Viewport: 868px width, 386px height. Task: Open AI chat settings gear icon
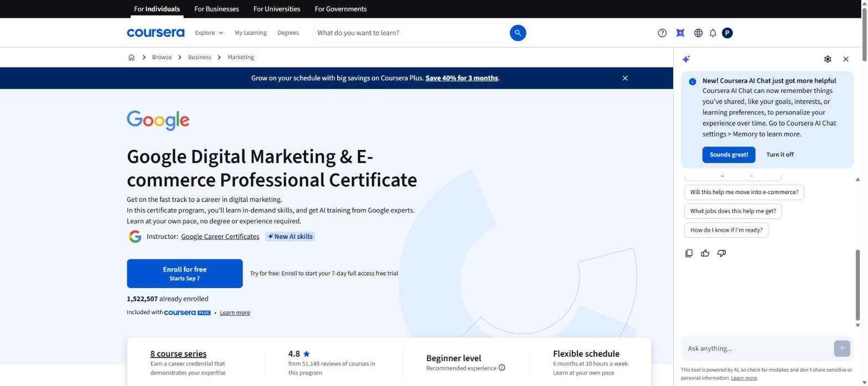pyautogui.click(x=828, y=59)
